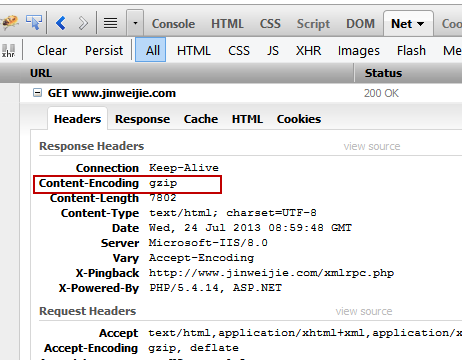Go back with the blue left arrow
Image resolution: width=462 pixels, height=360 pixels.
click(x=61, y=23)
